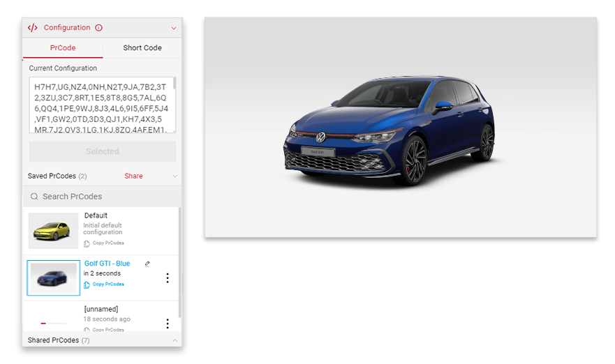
Task: Click the Current Configuration label
Action: tap(63, 68)
